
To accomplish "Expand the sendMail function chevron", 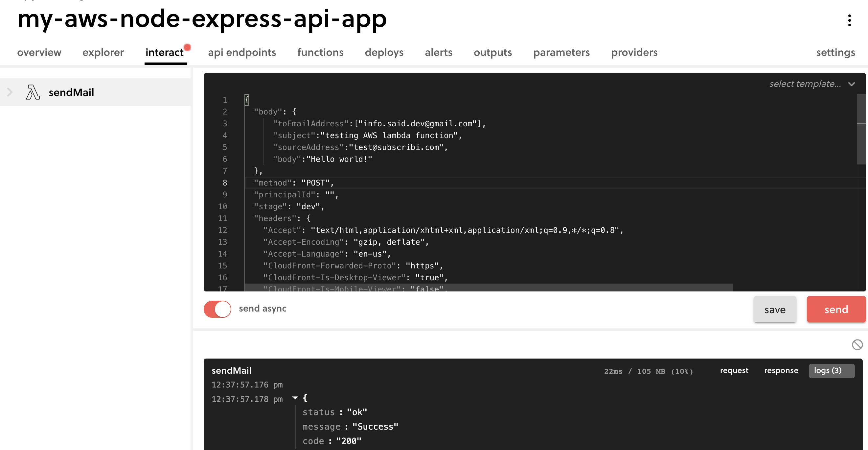I will [x=10, y=92].
